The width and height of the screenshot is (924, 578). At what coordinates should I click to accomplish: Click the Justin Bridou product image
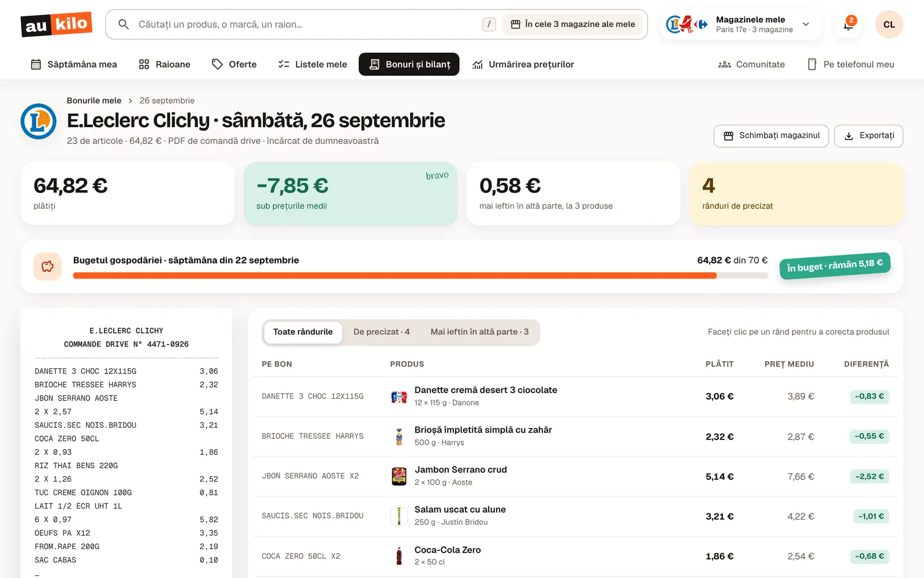coord(399,516)
